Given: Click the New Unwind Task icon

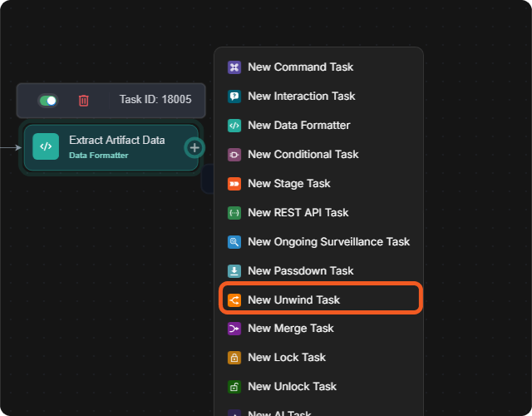Looking at the screenshot, I should point(234,300).
